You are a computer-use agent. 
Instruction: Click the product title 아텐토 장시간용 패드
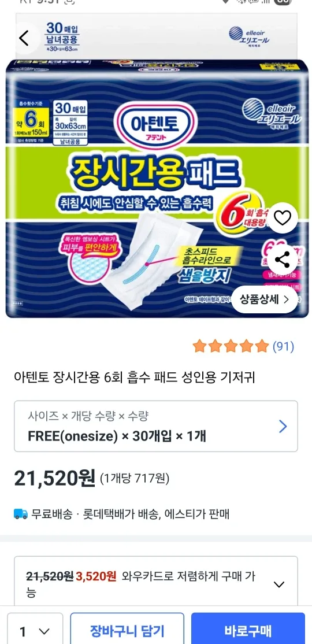point(134,377)
